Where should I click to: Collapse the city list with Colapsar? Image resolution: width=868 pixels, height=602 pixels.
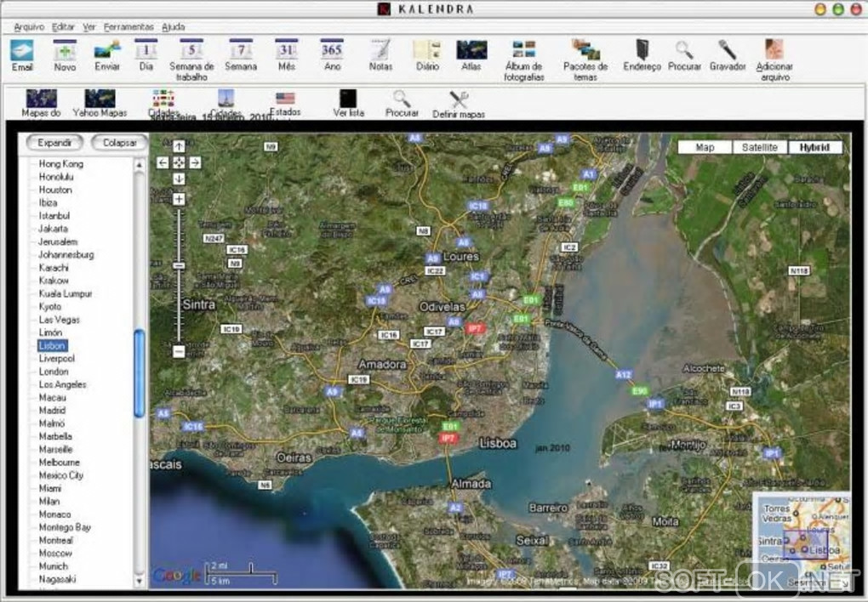pos(119,143)
